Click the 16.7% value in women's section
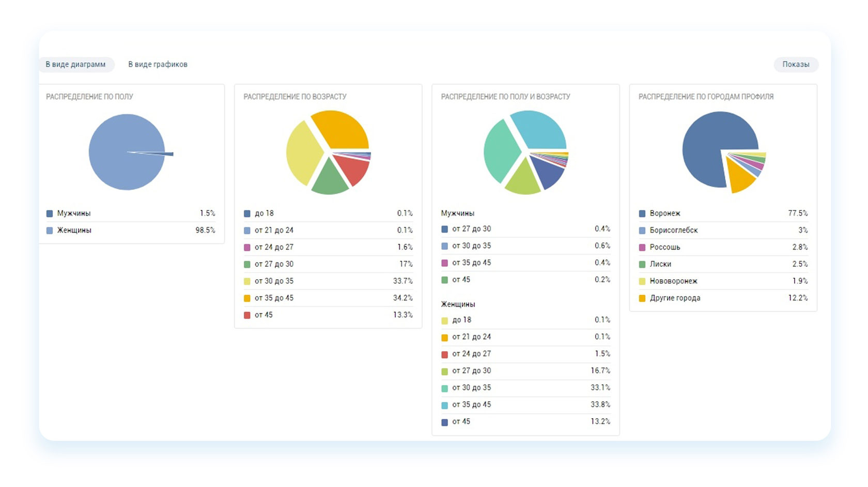This screenshot has height=487, width=868. pyautogui.click(x=600, y=371)
